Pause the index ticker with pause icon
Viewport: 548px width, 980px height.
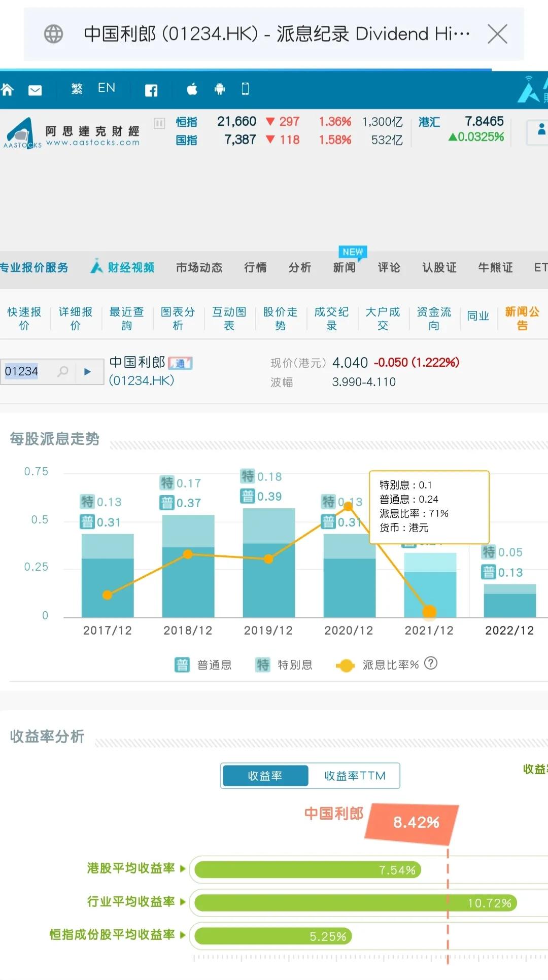[x=159, y=123]
